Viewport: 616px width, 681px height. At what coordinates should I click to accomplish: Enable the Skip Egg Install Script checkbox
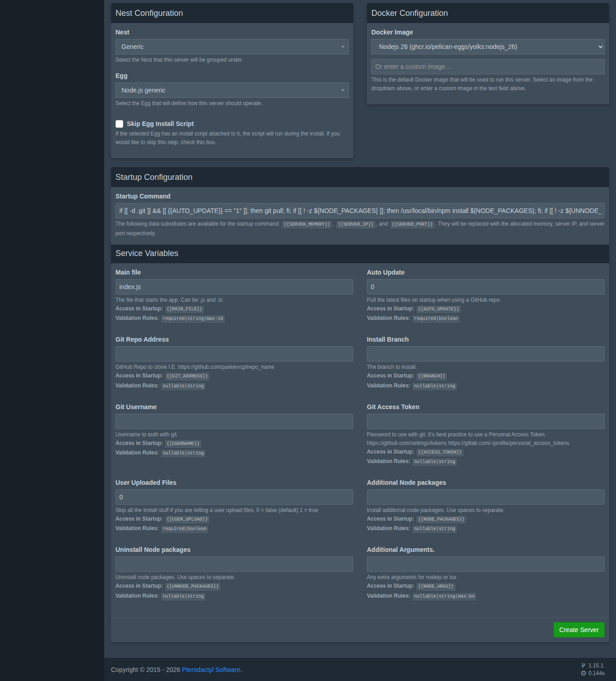click(x=120, y=124)
